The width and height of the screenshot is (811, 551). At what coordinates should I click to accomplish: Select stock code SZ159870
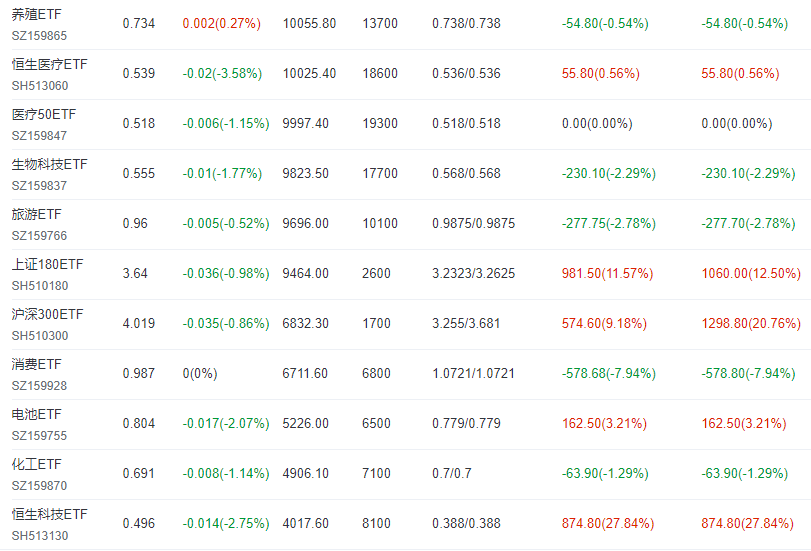(39, 486)
